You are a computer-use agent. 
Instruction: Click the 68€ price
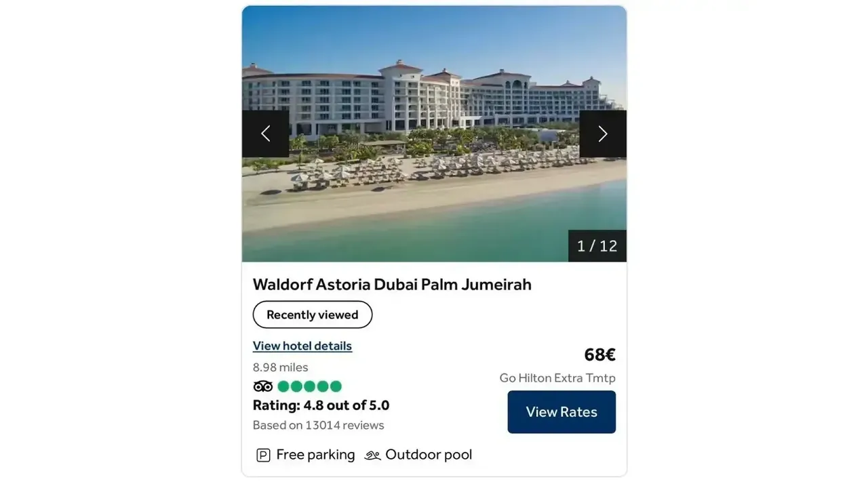point(600,354)
